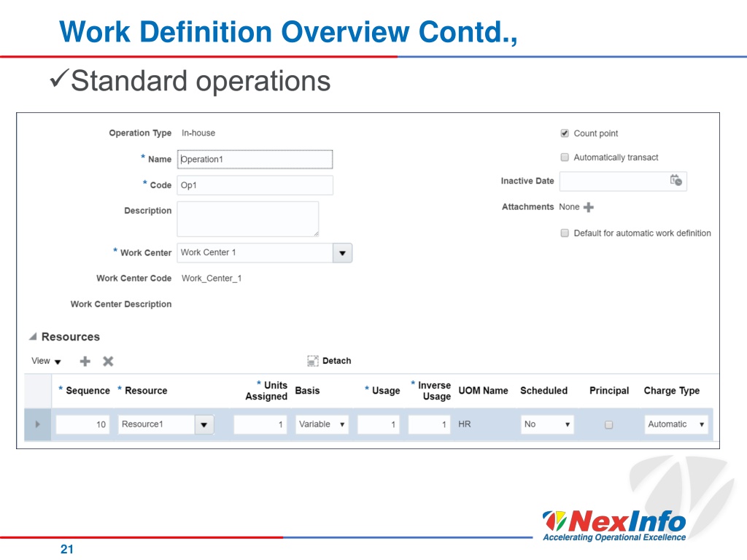Viewport: 747px width, 560px height.
Task: Click the Sequence column header
Action: (x=88, y=391)
